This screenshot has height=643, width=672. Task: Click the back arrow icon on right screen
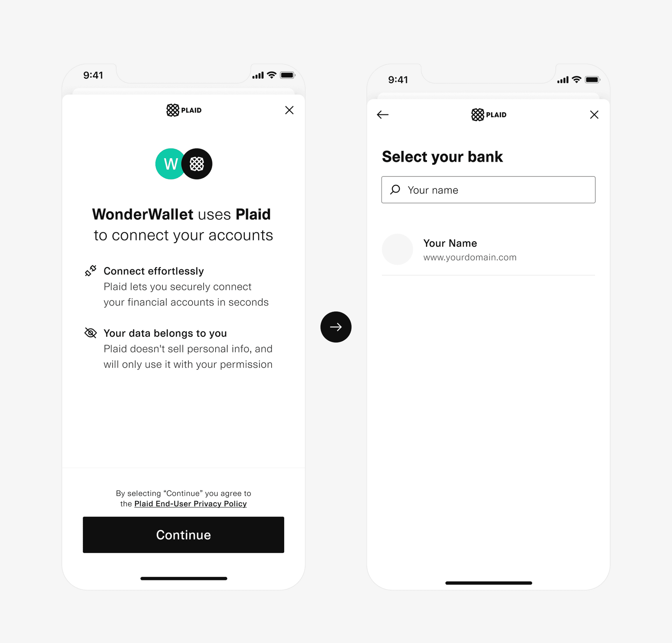coord(383,114)
